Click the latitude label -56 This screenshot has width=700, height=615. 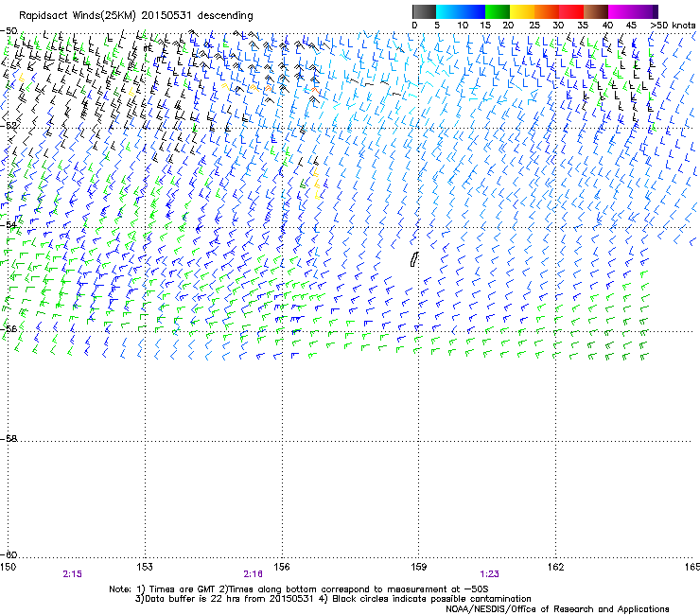pos(9,328)
